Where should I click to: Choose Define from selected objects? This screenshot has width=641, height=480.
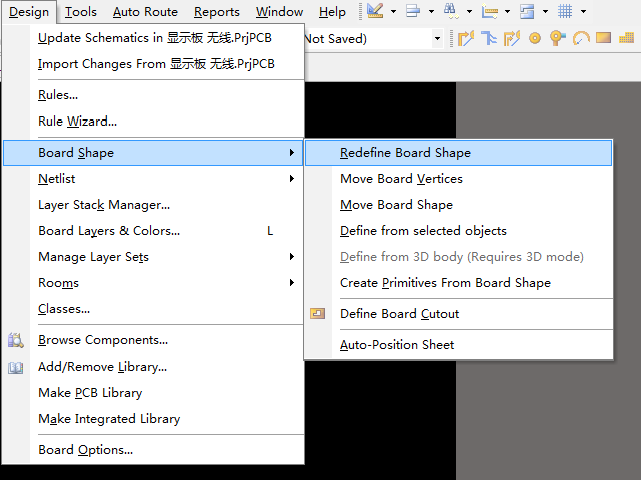tap(458, 231)
